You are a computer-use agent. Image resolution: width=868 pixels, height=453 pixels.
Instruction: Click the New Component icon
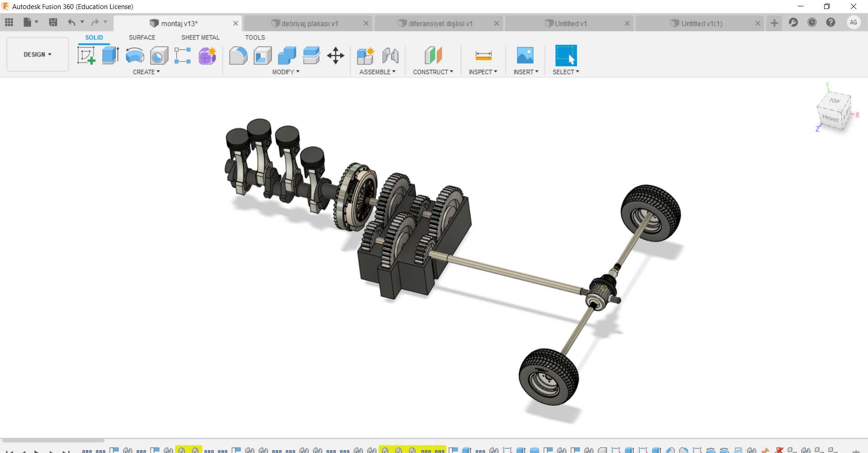(365, 56)
